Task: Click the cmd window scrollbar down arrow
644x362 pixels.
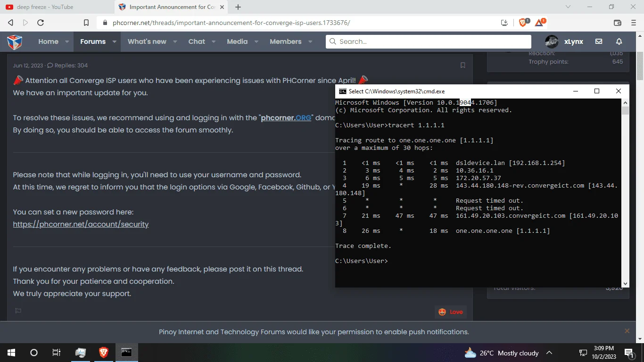Action: tap(625, 283)
